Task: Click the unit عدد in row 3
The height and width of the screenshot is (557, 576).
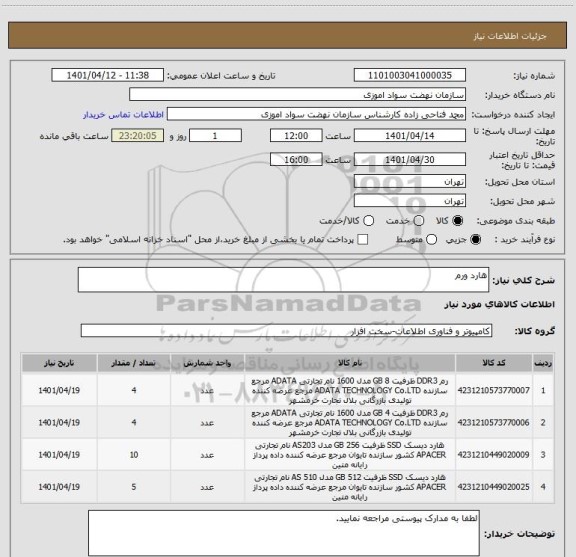Action: pyautogui.click(x=207, y=455)
